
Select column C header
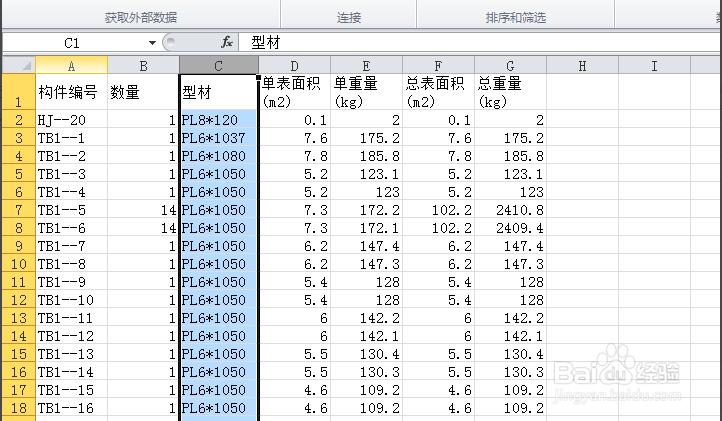pyautogui.click(x=219, y=65)
